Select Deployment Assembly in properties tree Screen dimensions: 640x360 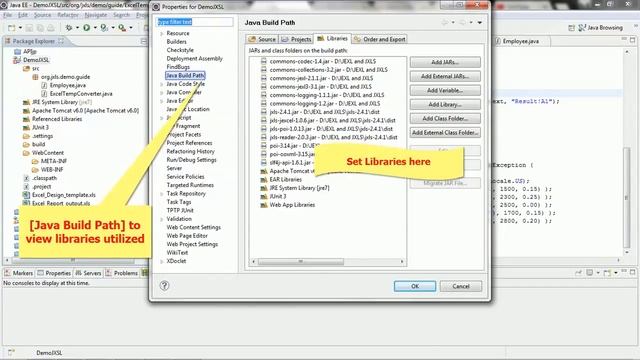tap(194, 59)
